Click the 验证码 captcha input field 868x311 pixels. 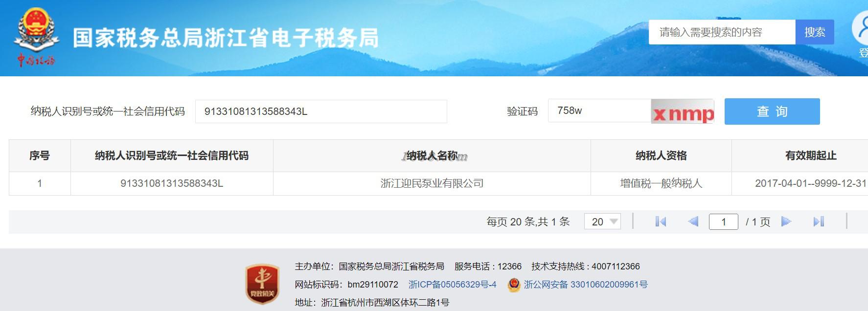pos(599,111)
